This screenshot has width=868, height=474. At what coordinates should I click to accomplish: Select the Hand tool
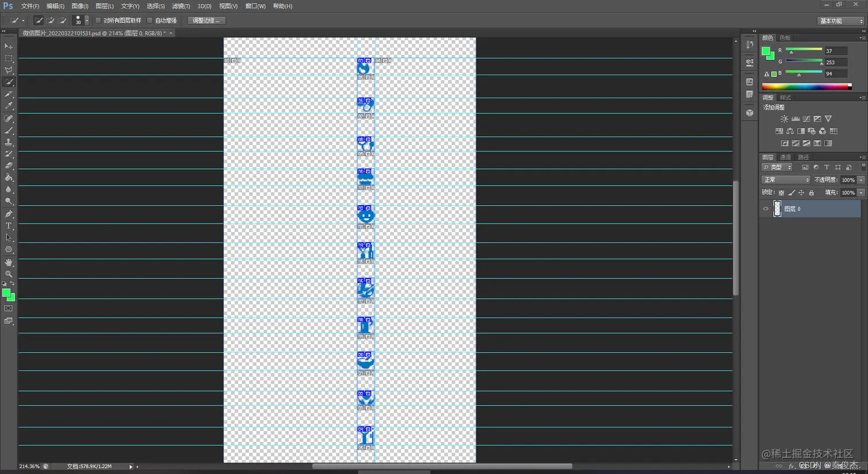[x=9, y=262]
